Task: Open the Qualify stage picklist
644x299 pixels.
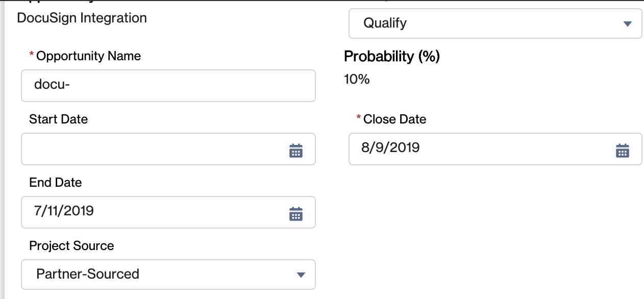Action: tap(495, 23)
